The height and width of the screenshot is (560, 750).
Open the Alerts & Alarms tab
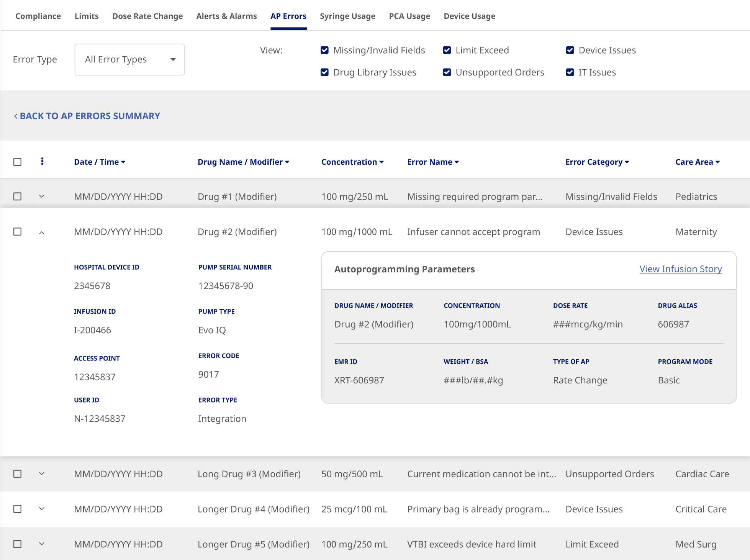coord(226,16)
